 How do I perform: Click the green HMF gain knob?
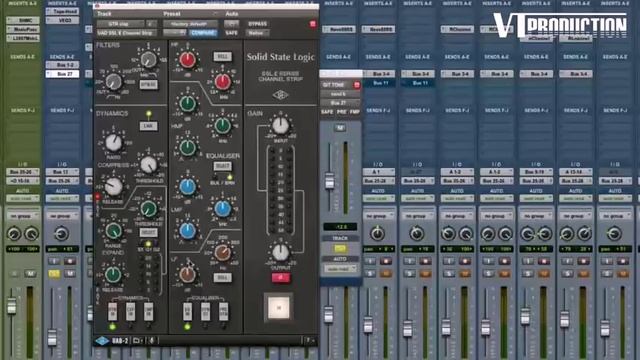coord(187,104)
